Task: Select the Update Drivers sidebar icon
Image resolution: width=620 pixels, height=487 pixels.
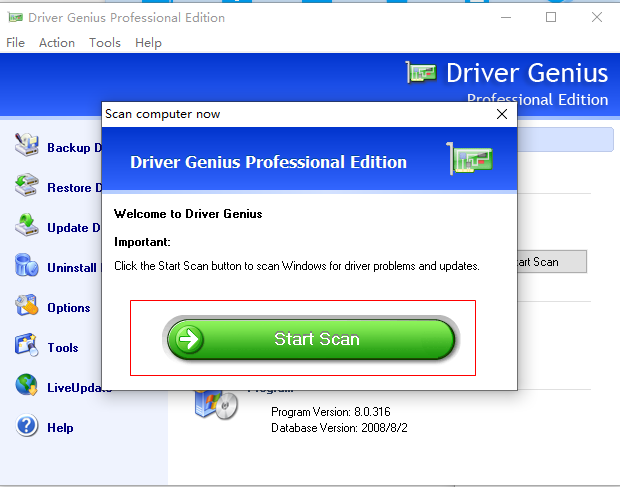Action: (26, 225)
